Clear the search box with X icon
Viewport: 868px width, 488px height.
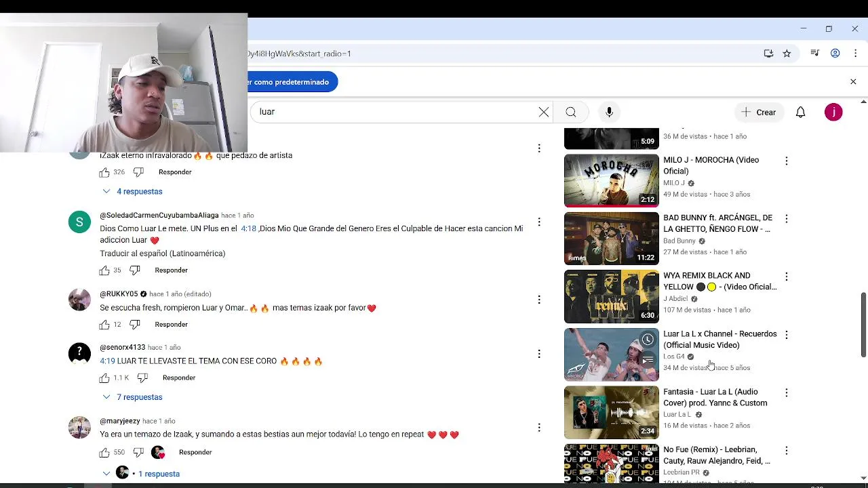coord(544,112)
